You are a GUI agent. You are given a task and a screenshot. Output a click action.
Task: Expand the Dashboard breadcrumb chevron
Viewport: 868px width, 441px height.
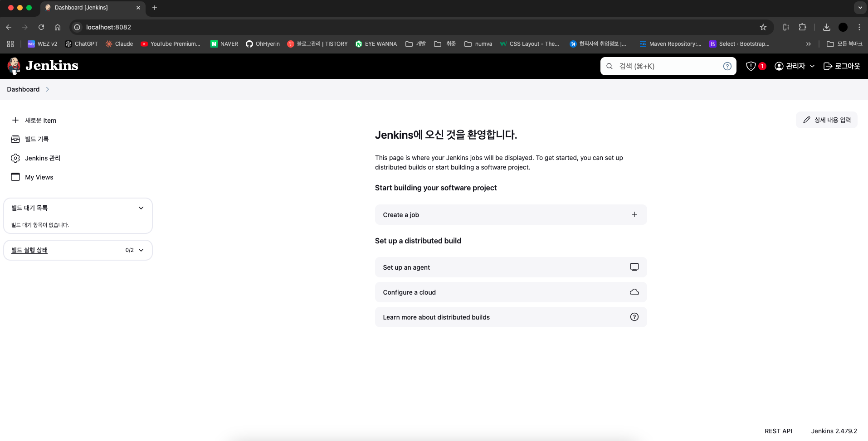pyautogui.click(x=47, y=89)
